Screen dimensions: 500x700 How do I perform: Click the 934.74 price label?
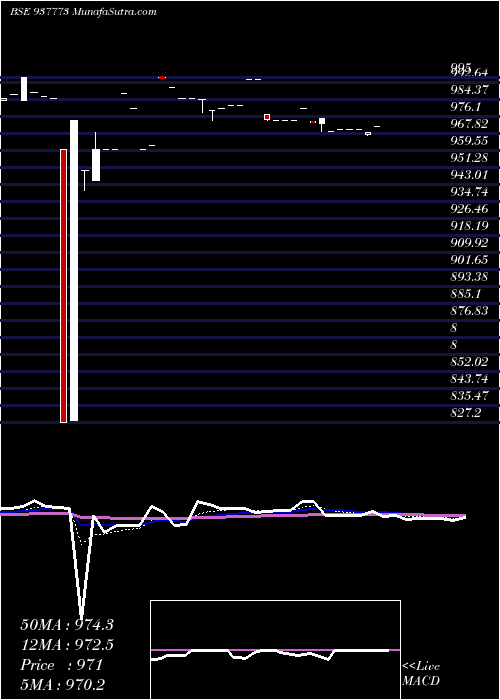[x=469, y=192]
